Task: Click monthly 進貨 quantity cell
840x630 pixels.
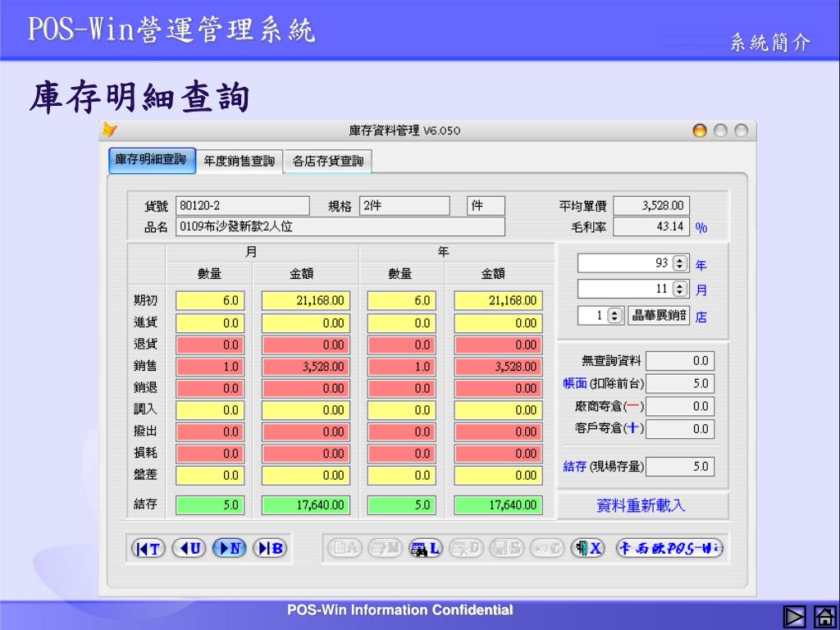Action: 210,323
